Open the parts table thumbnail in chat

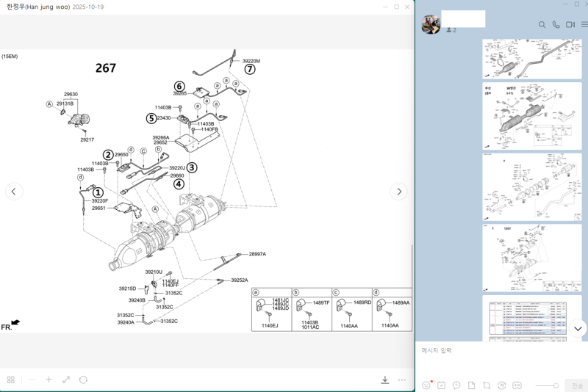click(x=531, y=319)
